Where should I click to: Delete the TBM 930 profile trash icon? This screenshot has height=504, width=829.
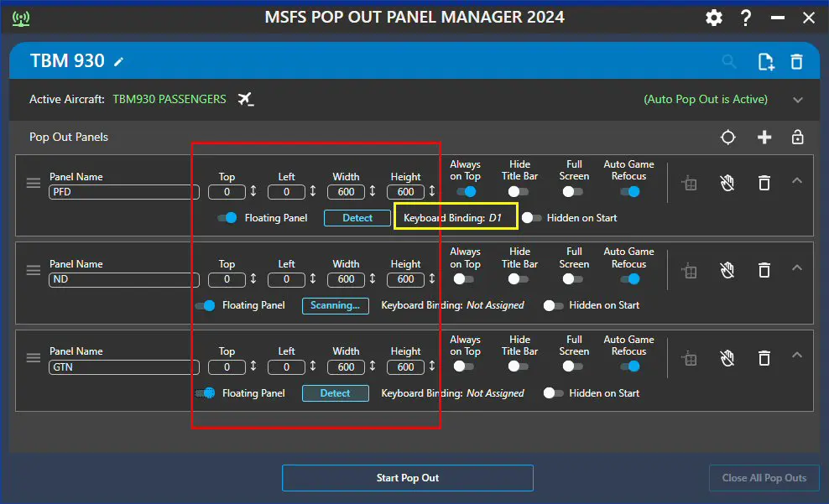[x=797, y=62]
